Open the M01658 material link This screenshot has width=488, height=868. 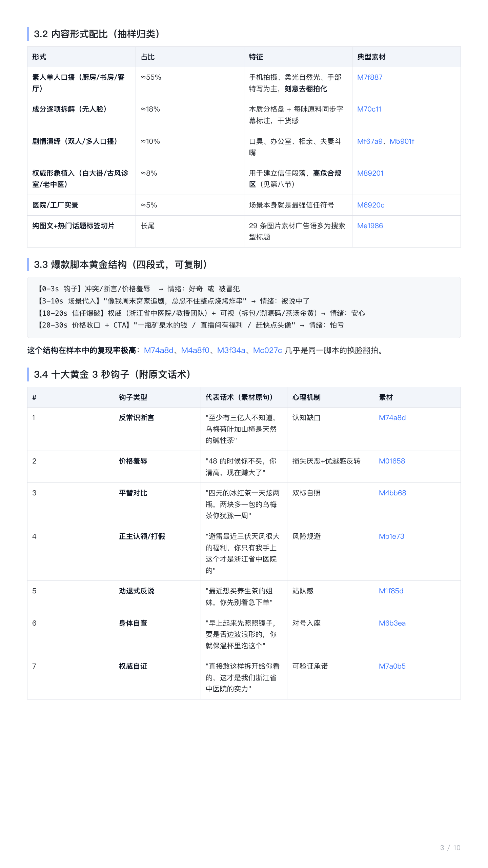pos(392,461)
